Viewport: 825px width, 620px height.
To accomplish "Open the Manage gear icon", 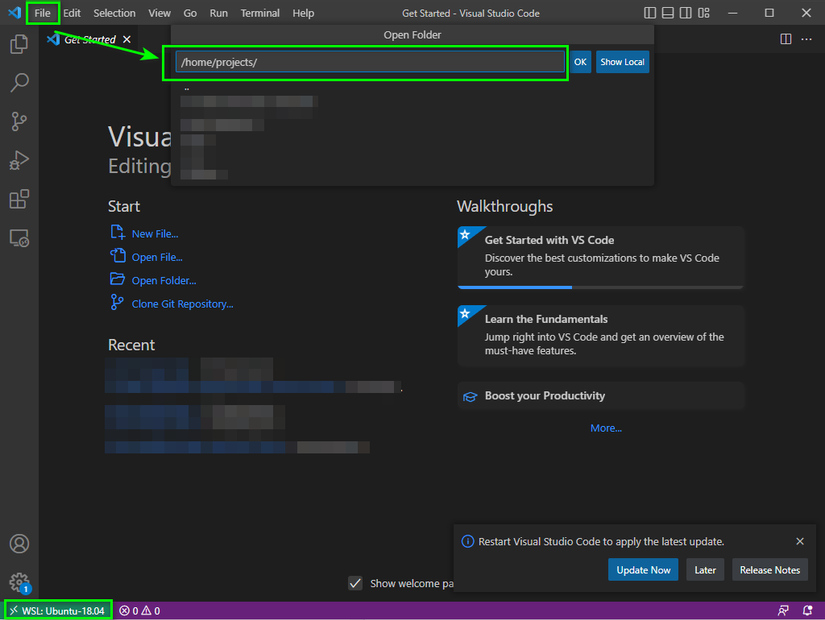I will 19,582.
